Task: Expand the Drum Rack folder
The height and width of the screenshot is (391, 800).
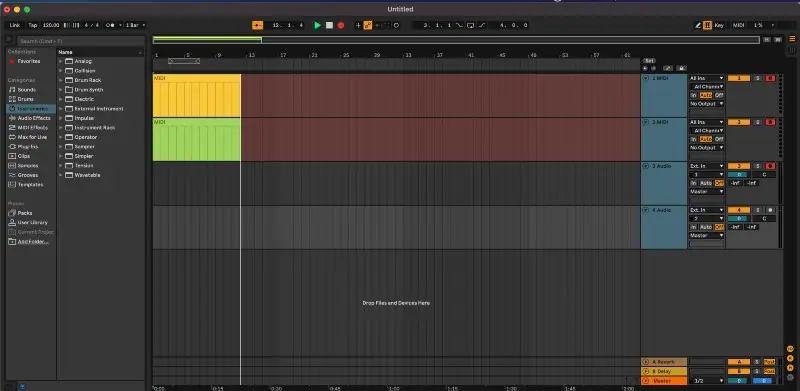Action: pos(61,80)
